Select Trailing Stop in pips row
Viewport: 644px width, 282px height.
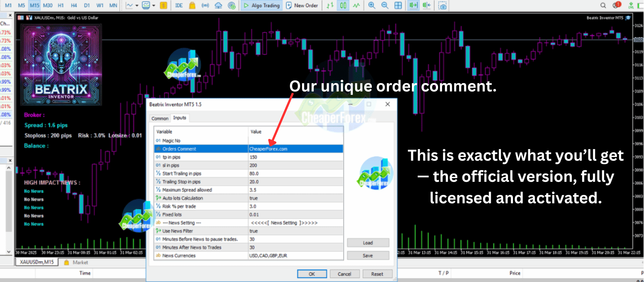coord(249,182)
